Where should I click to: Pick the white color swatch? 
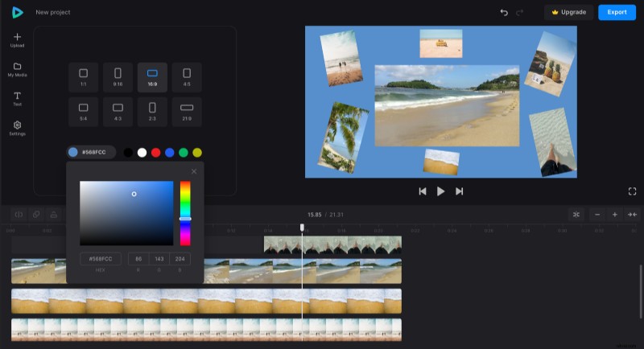(142, 153)
